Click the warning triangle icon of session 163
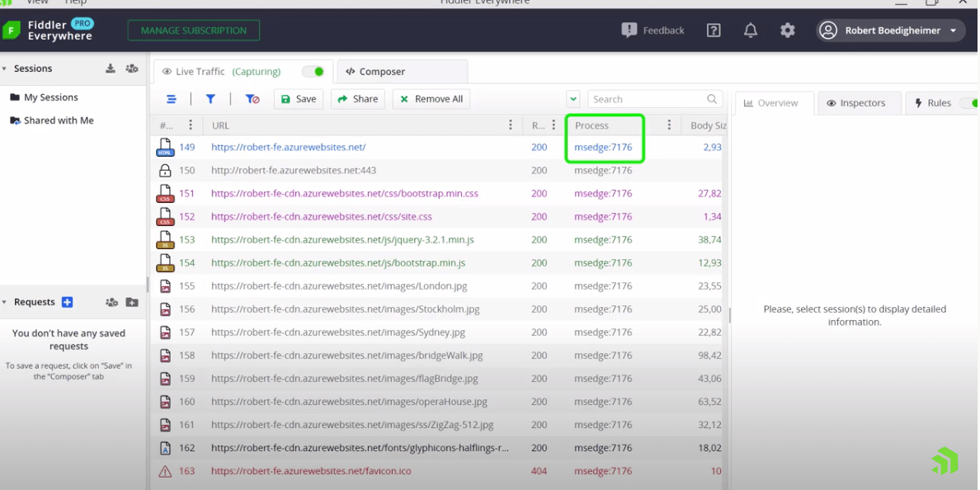 tap(165, 471)
